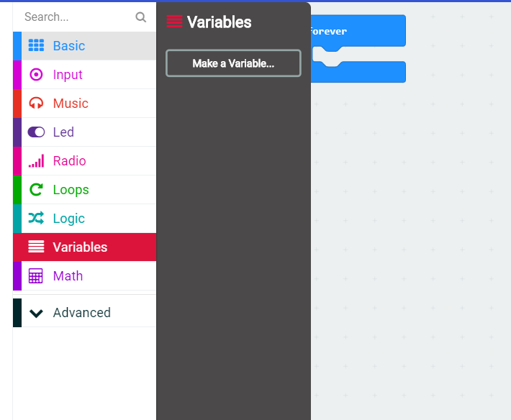Click the Variables flyout header icon
Image resolution: width=511 pixels, height=420 pixels.
(x=174, y=22)
